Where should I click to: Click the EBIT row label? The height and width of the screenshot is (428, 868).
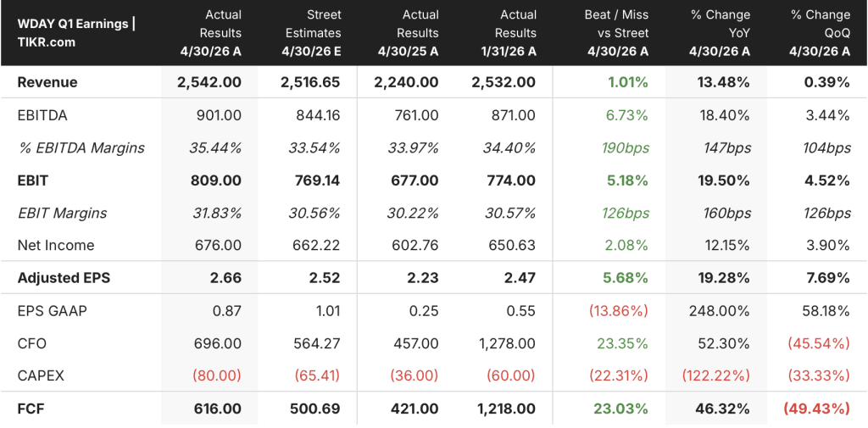pyautogui.click(x=33, y=181)
